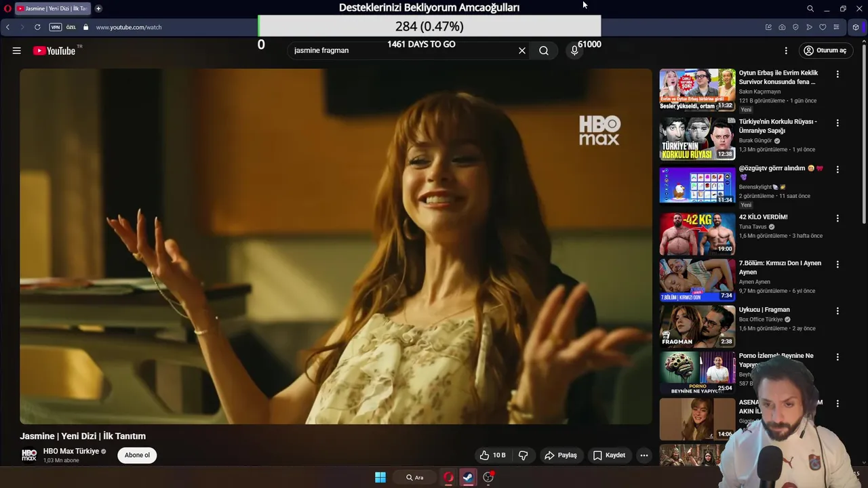
Task: Open Opera Flow send icon
Action: click(809, 27)
